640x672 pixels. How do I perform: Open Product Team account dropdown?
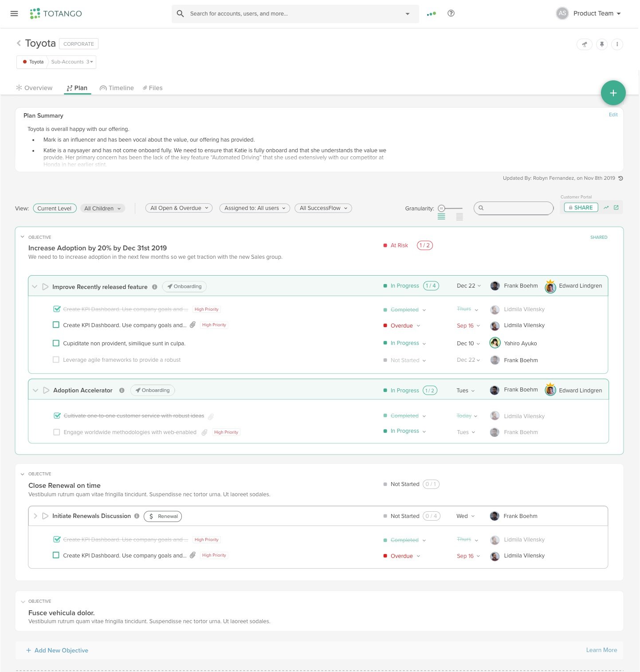[x=597, y=13]
